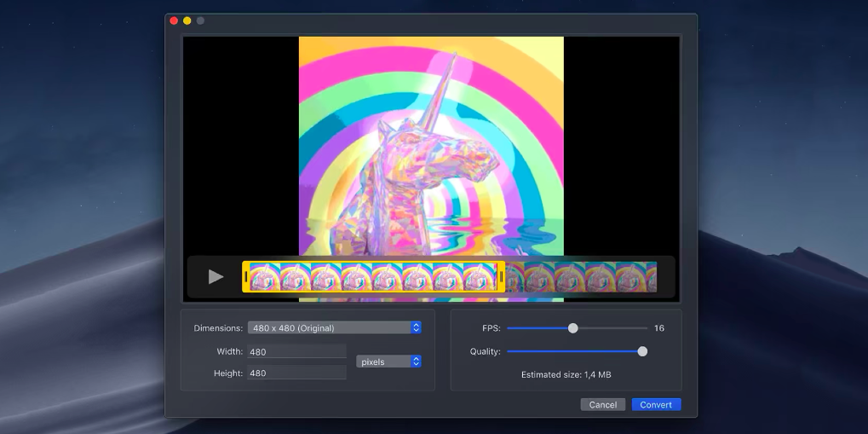Click the unicorn video preview
Screen dimensions: 868x434
(x=431, y=145)
